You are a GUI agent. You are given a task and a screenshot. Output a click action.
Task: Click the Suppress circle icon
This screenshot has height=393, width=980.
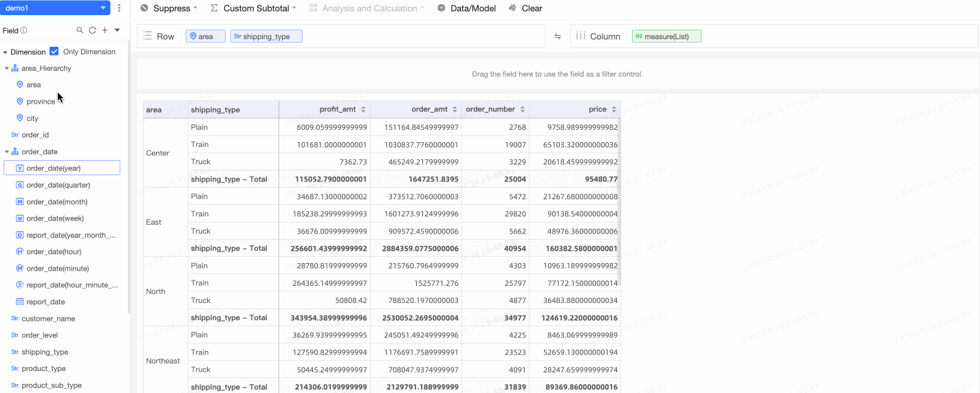[x=144, y=8]
